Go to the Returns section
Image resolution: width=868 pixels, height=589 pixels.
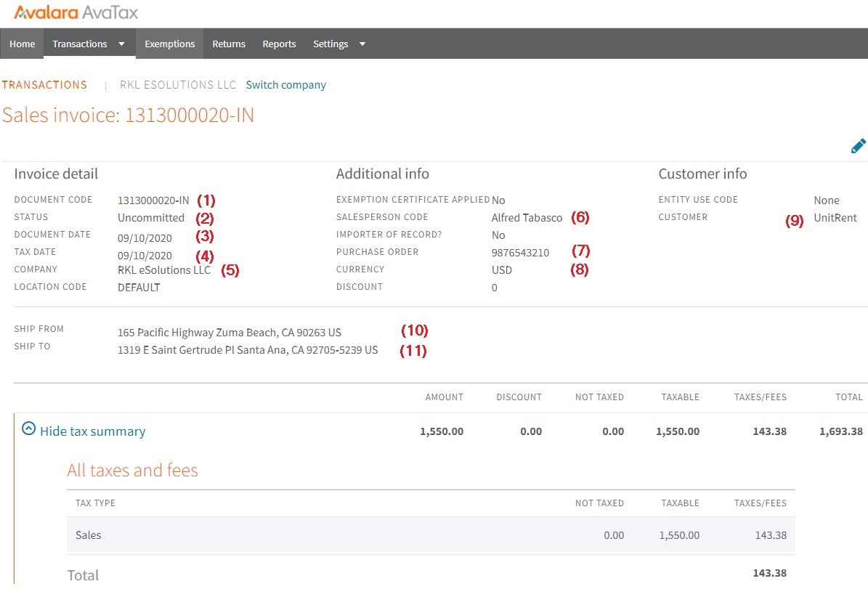229,44
